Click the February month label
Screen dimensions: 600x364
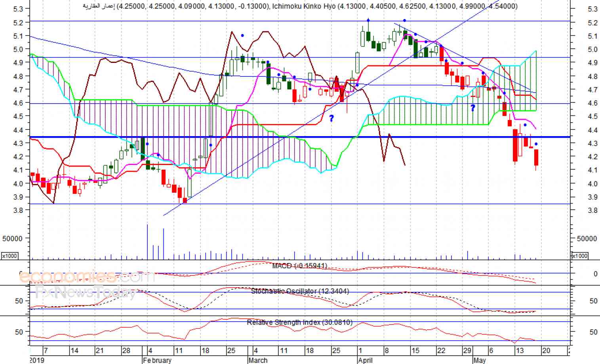(157, 360)
